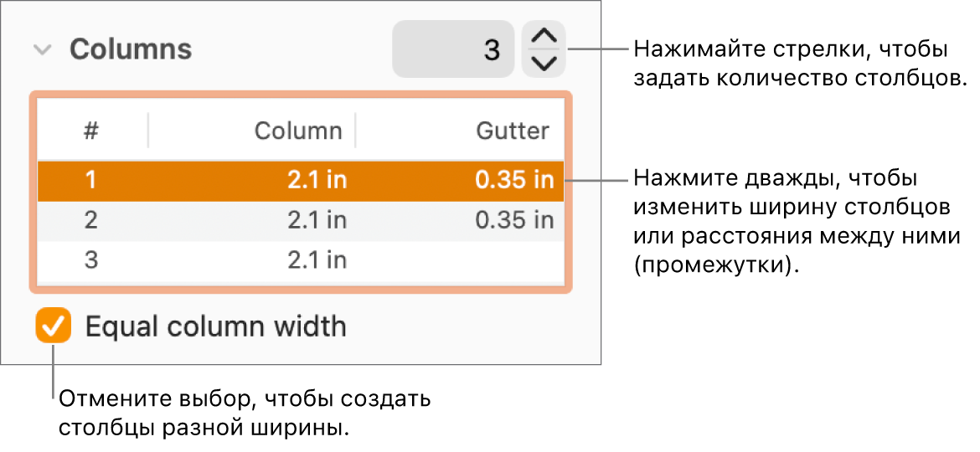Click the Column header in table
Viewport: 980px width, 452px height.
298,131
